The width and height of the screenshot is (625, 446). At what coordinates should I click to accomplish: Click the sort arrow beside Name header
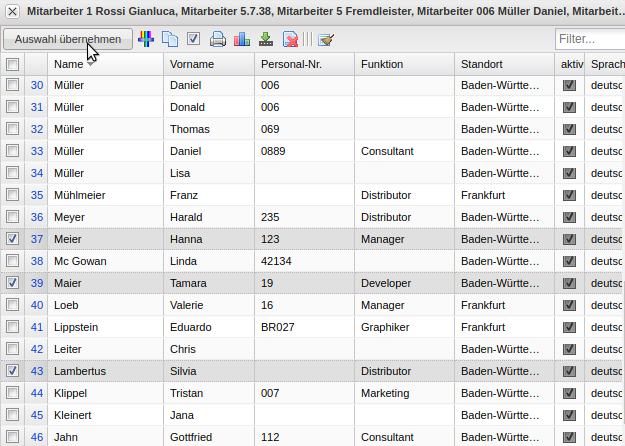click(91, 64)
